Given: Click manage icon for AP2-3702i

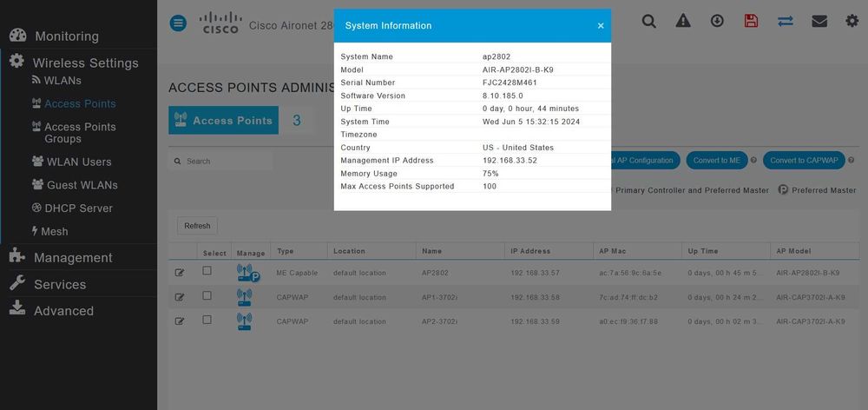Looking at the screenshot, I should 244,321.
